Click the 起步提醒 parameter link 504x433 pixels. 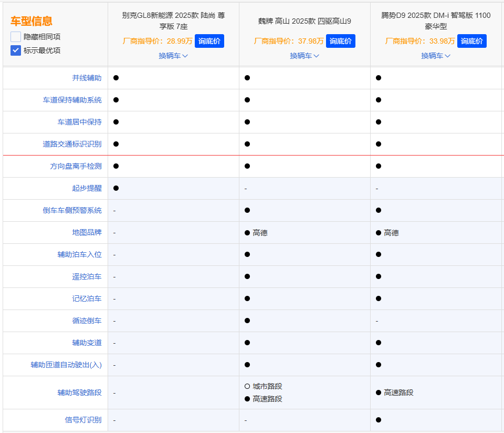pyautogui.click(x=87, y=188)
